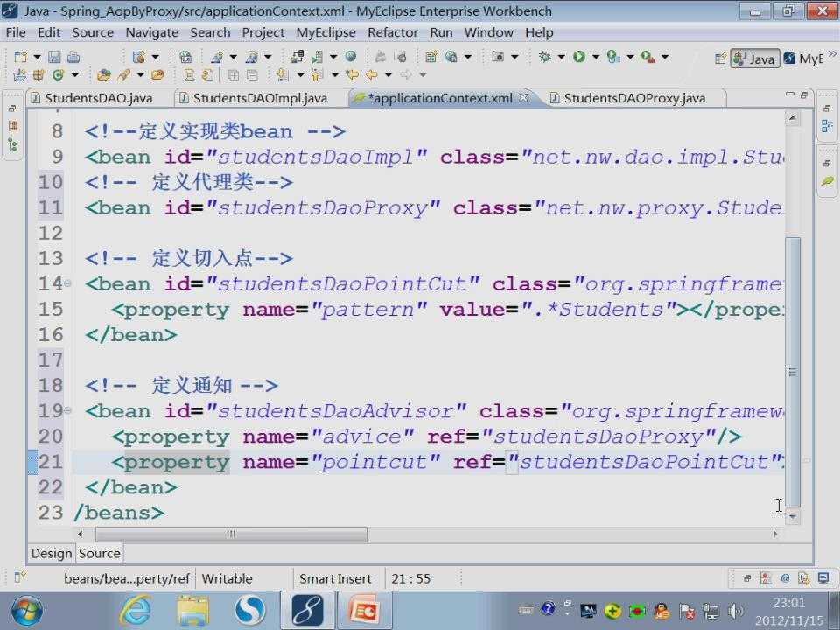This screenshot has height=630, width=840.
Task: Click the "studentsDaoAdvisor" bean id text
Action: pos(335,411)
